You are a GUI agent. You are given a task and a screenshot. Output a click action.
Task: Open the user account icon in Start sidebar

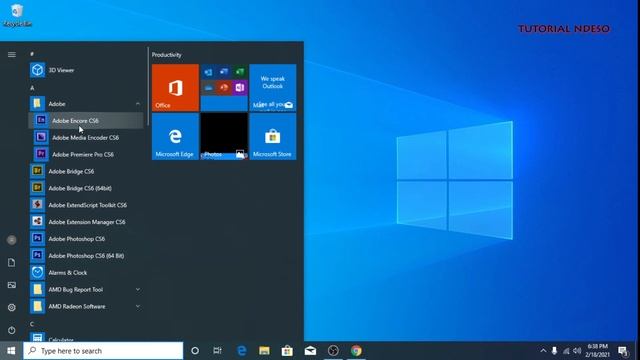point(12,240)
